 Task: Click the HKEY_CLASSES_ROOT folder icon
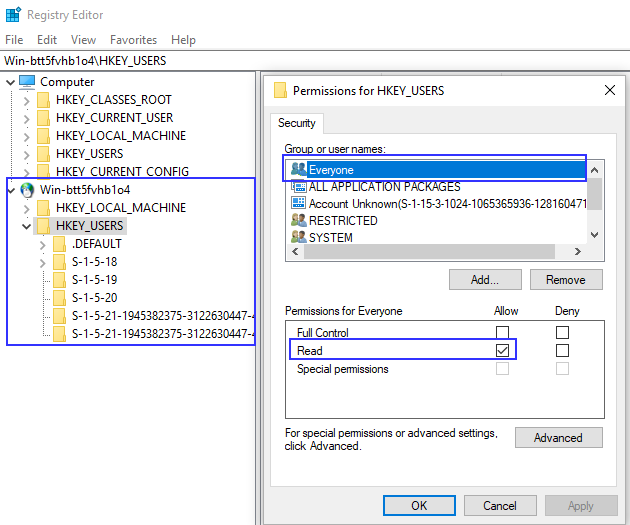(43, 100)
